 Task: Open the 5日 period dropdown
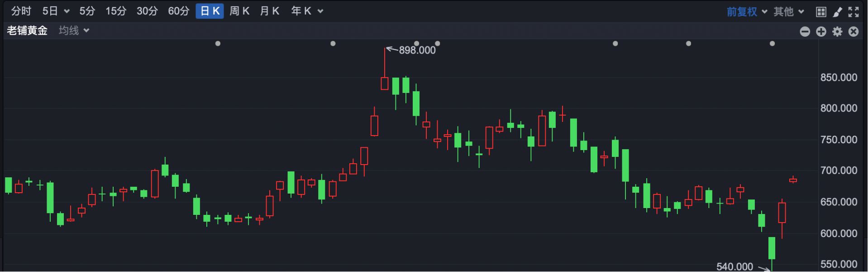55,11
